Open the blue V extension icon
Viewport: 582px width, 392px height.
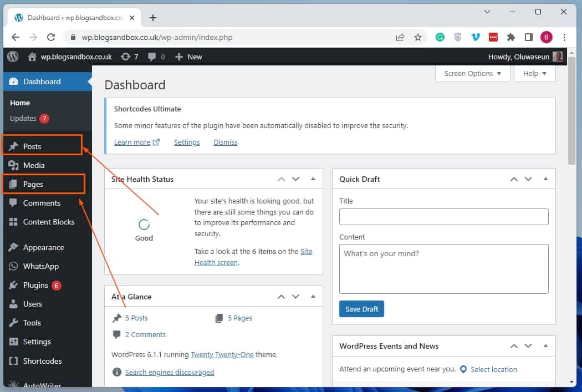coord(476,37)
